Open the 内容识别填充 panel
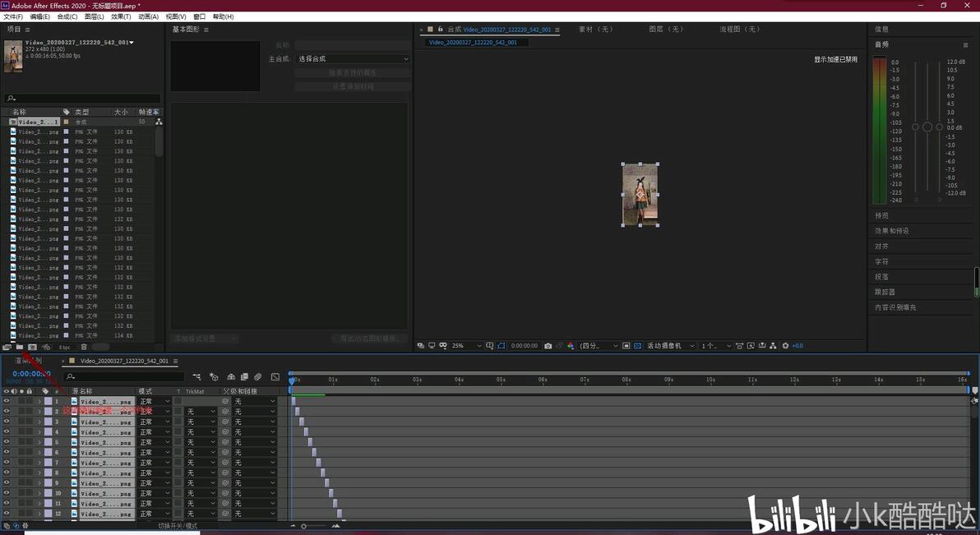 895,307
